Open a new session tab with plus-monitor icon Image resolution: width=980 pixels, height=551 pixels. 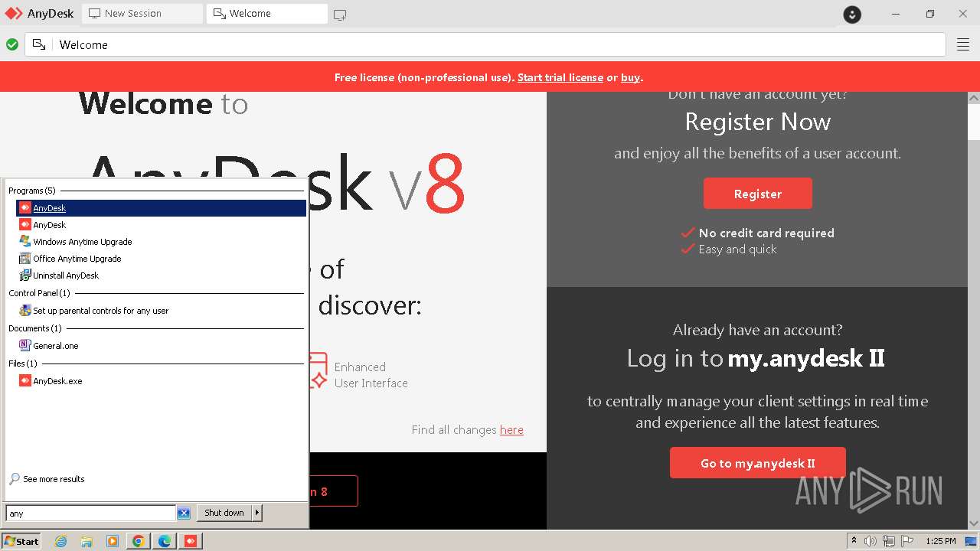tap(340, 15)
